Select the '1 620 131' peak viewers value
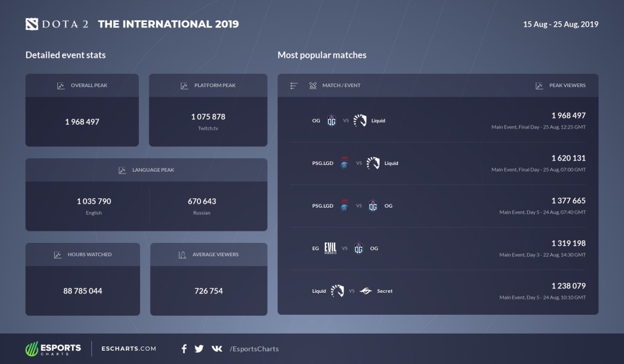This screenshot has width=624, height=364. click(569, 158)
